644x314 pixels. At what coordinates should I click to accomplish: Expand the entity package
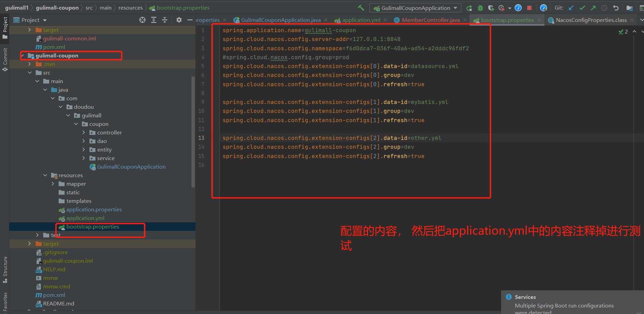coord(84,149)
